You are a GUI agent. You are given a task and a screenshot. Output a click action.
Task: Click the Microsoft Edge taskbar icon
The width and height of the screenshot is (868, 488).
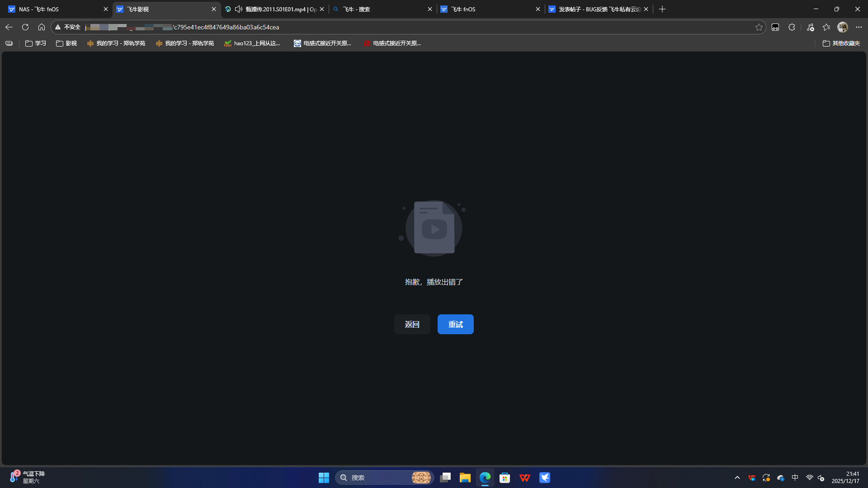[485, 478]
